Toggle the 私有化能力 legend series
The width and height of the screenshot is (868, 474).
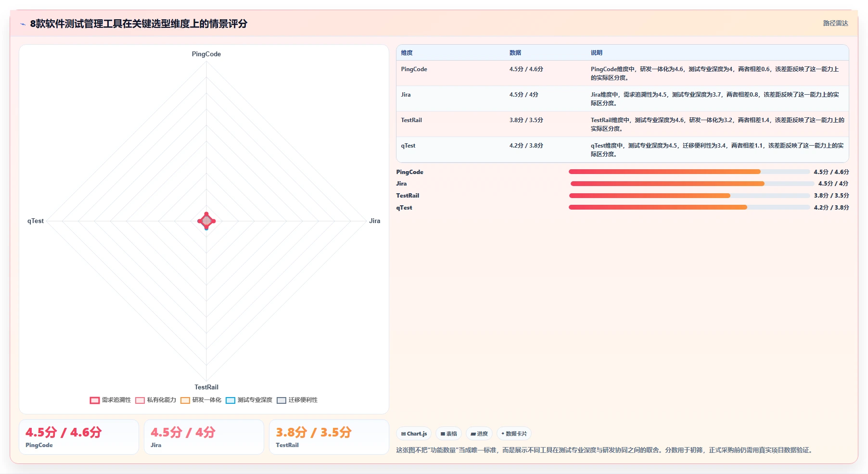click(x=155, y=400)
